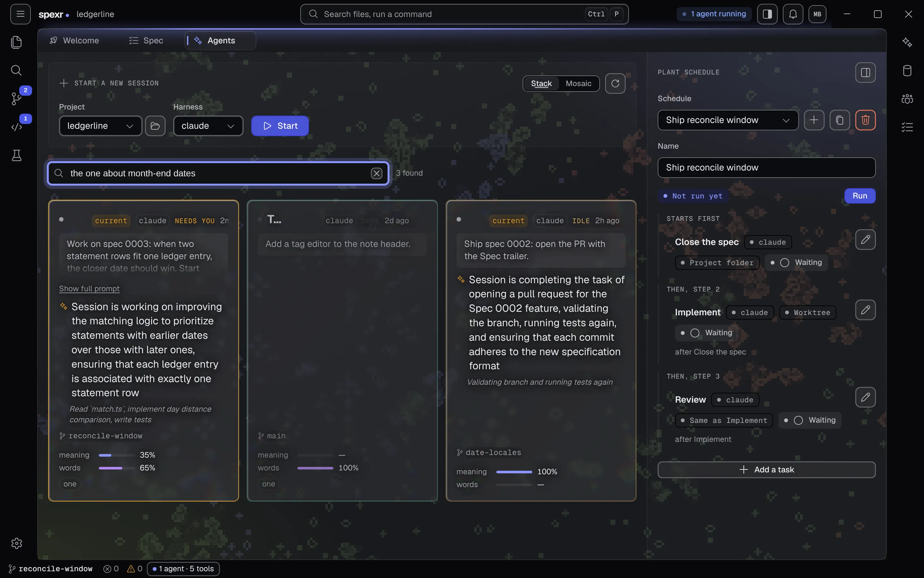This screenshot has height=578, width=924.
Task: Open the Project ledgerline dropdown
Action: pos(100,126)
